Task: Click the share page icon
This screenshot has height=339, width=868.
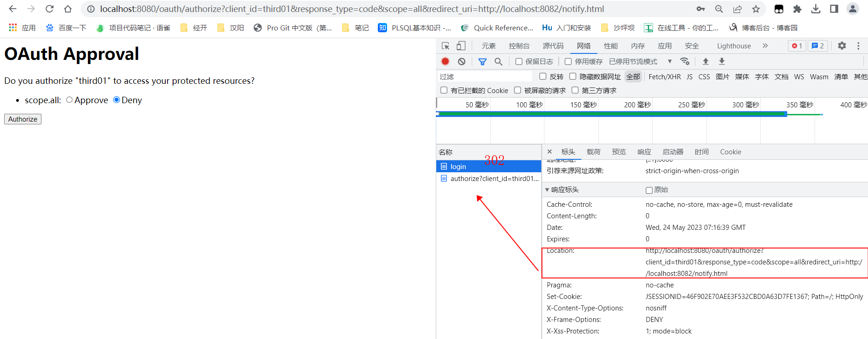Action: point(737,9)
